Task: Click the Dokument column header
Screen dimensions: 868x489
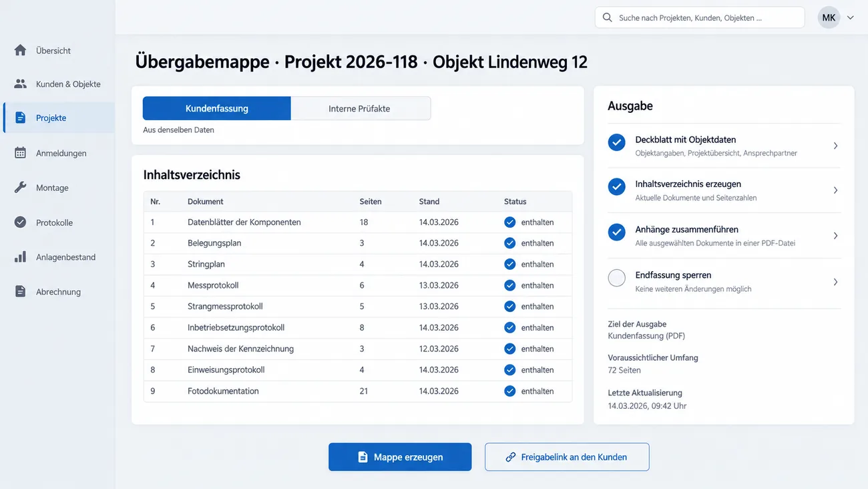Action: point(206,201)
